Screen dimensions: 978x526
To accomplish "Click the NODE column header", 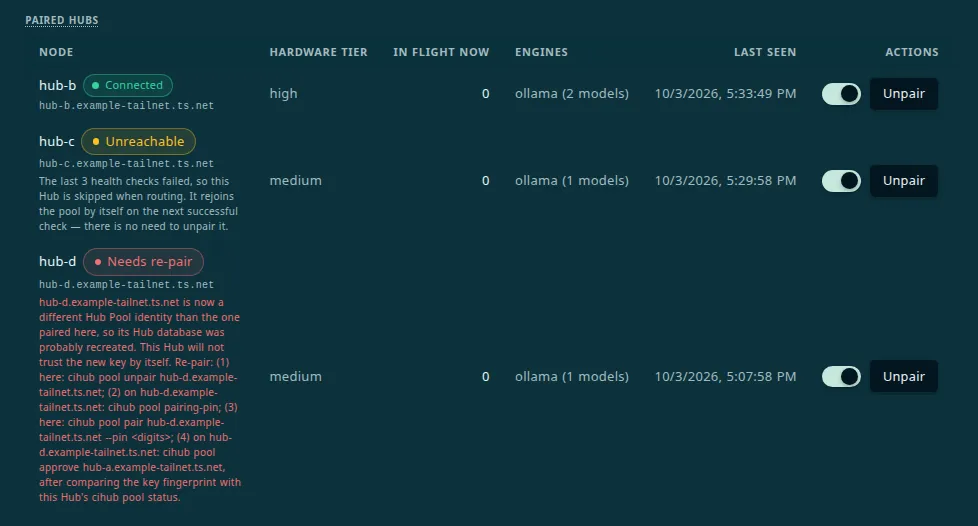I will coord(56,52).
